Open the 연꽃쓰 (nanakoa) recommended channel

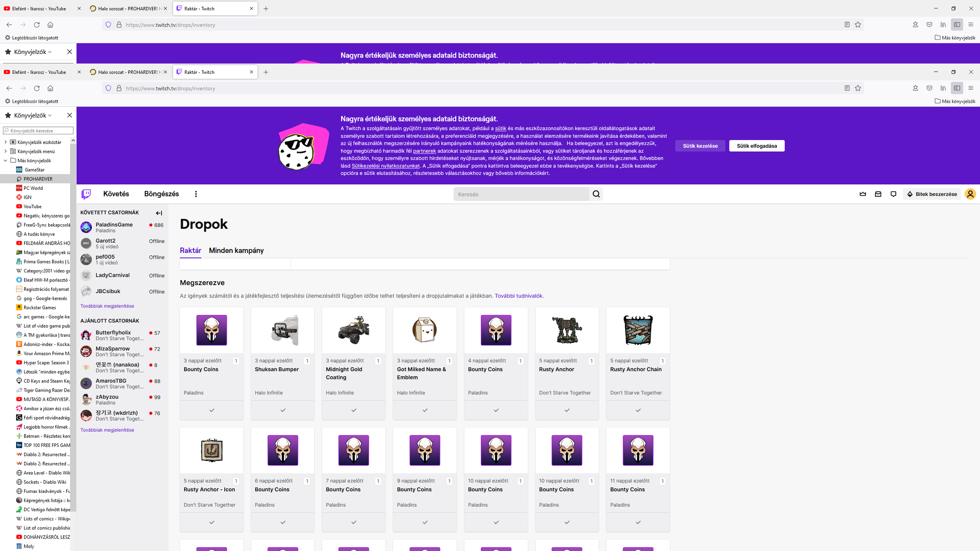(x=122, y=367)
